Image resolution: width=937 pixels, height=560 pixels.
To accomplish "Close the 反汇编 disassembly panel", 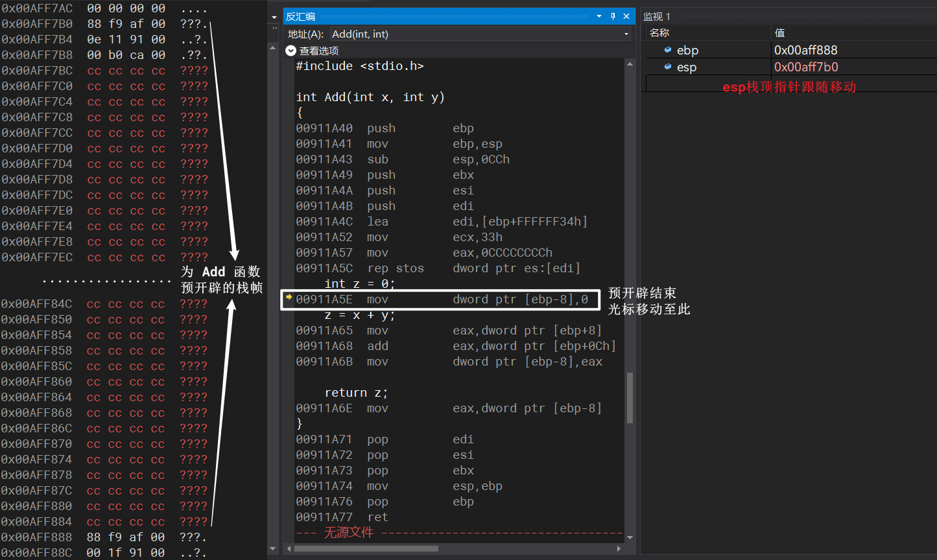I will (x=626, y=16).
